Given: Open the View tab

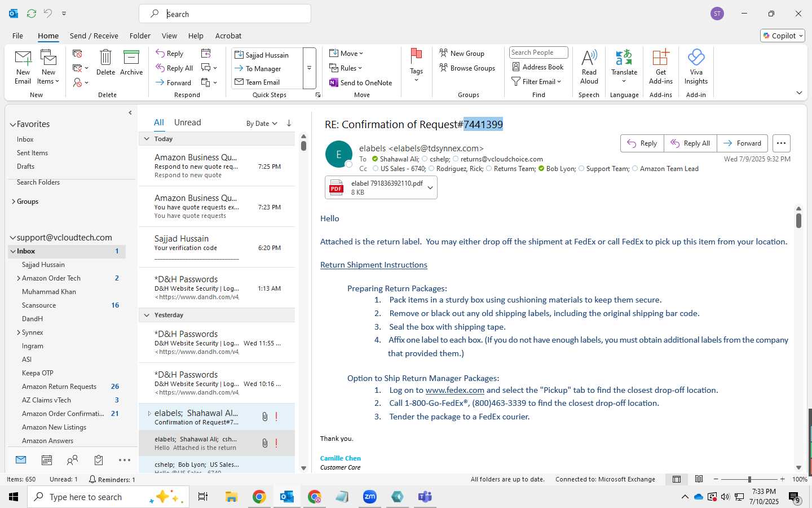Looking at the screenshot, I should (169, 36).
